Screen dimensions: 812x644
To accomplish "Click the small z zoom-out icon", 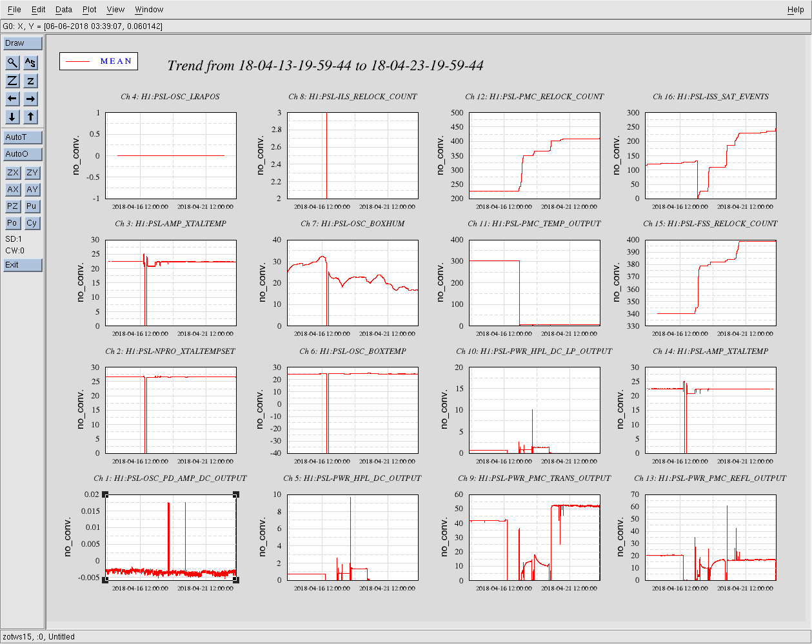I will [31, 81].
